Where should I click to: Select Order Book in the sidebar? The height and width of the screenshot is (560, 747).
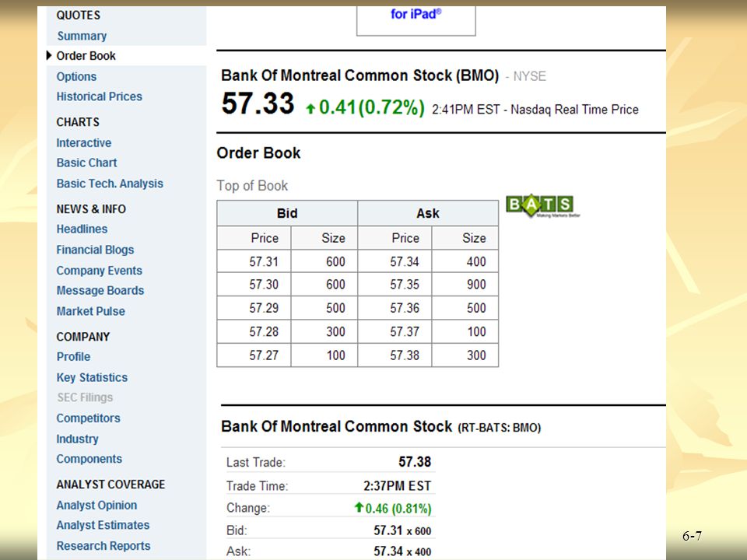pos(86,56)
